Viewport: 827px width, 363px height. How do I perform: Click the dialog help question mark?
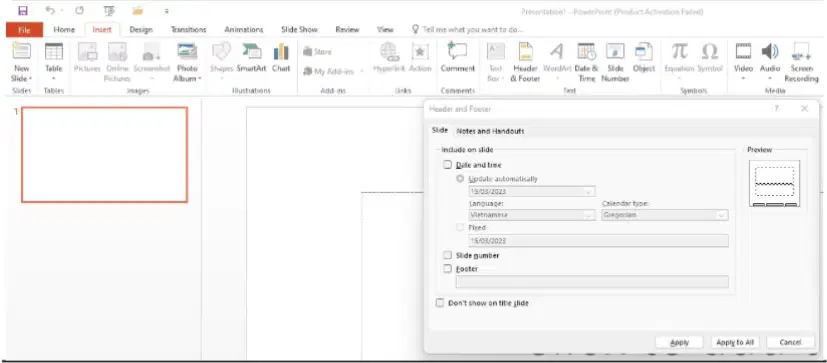coord(776,109)
